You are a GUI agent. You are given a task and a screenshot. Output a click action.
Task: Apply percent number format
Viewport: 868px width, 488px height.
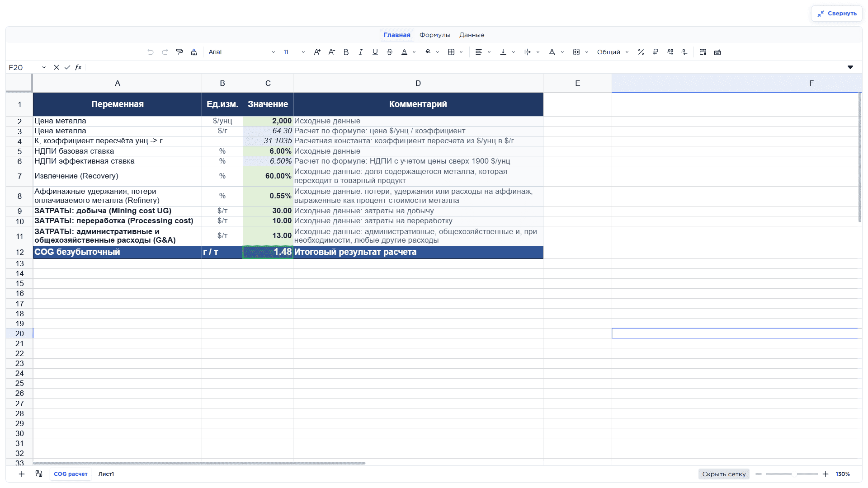click(x=641, y=52)
